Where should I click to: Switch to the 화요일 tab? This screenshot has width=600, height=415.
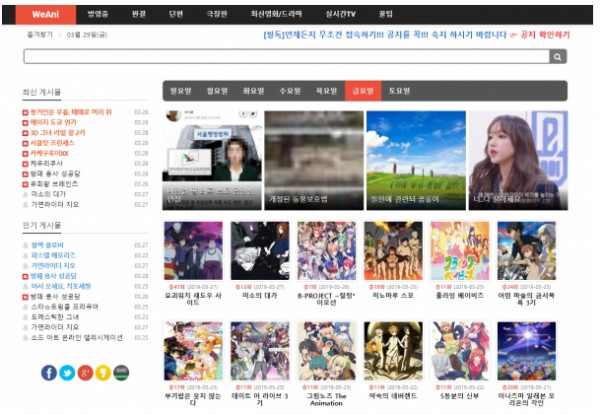click(253, 91)
